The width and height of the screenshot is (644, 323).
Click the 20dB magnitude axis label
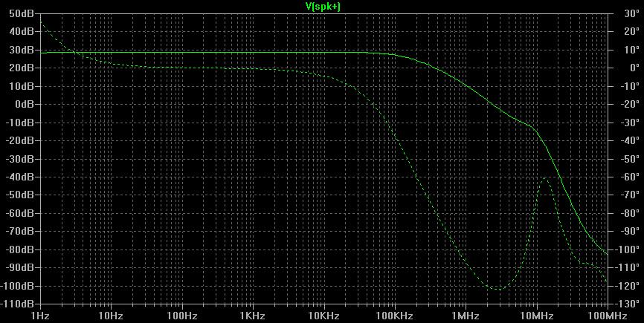tap(21, 68)
